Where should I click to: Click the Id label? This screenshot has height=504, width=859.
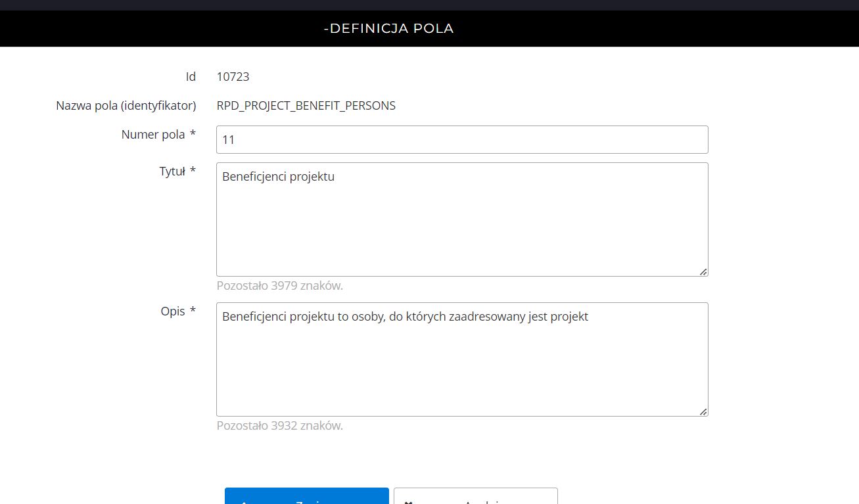click(191, 77)
